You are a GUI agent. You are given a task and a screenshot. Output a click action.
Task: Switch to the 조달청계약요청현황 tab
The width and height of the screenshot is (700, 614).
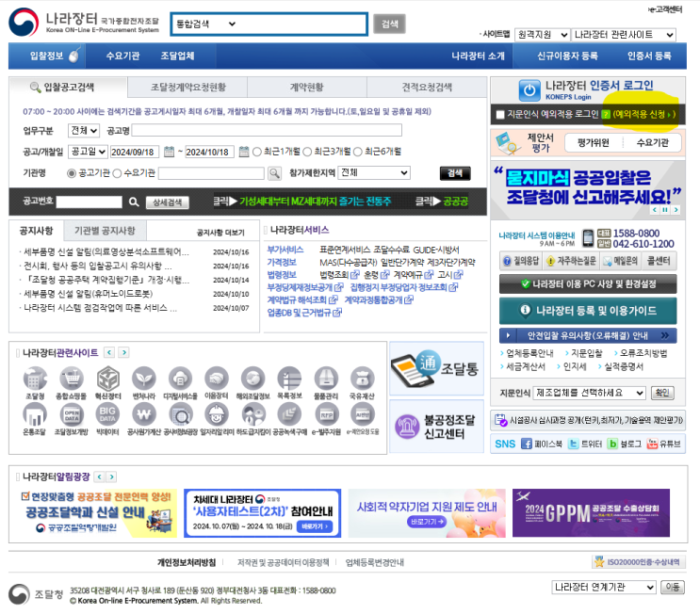[187, 87]
